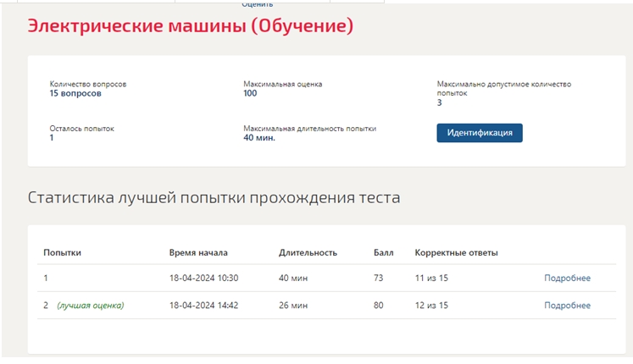
Task: Open Подробнее for attempt 1
Action: point(567,279)
